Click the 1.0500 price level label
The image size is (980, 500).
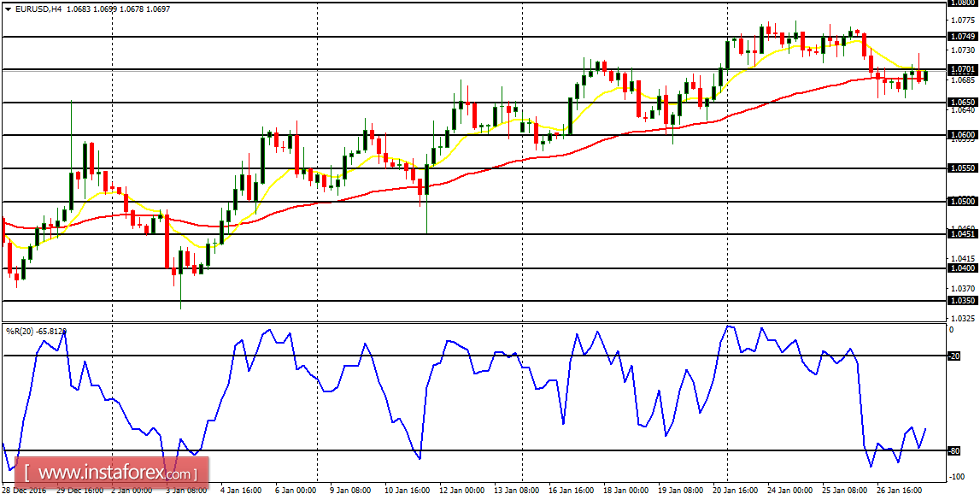click(963, 201)
